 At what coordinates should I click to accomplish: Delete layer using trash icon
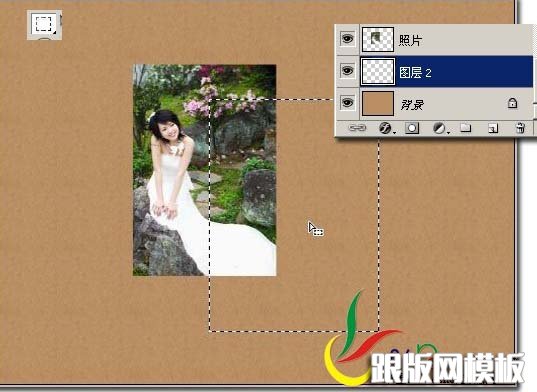click(x=520, y=128)
